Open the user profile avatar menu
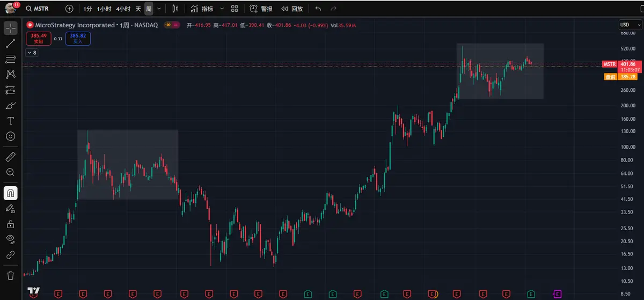Viewport: 644px width, 300px height. pyautogui.click(x=10, y=8)
